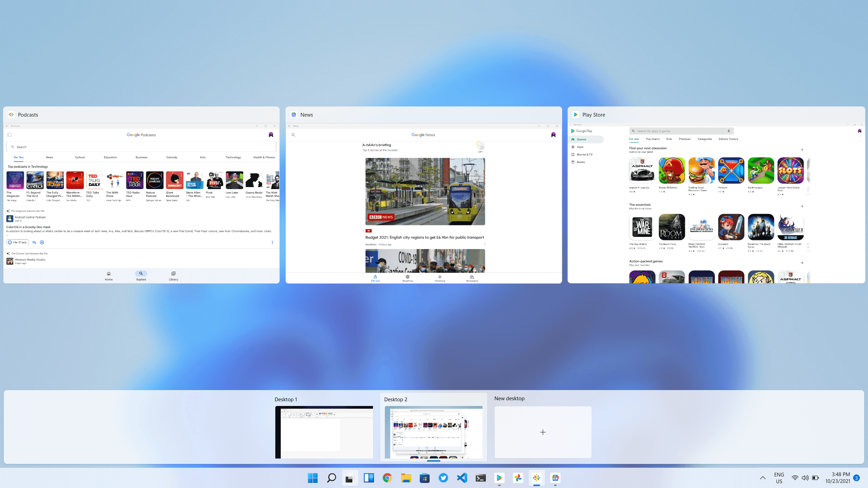The image size is (868, 488).
Task: Switch to the Desktop 1 thumbnail
Action: click(324, 432)
